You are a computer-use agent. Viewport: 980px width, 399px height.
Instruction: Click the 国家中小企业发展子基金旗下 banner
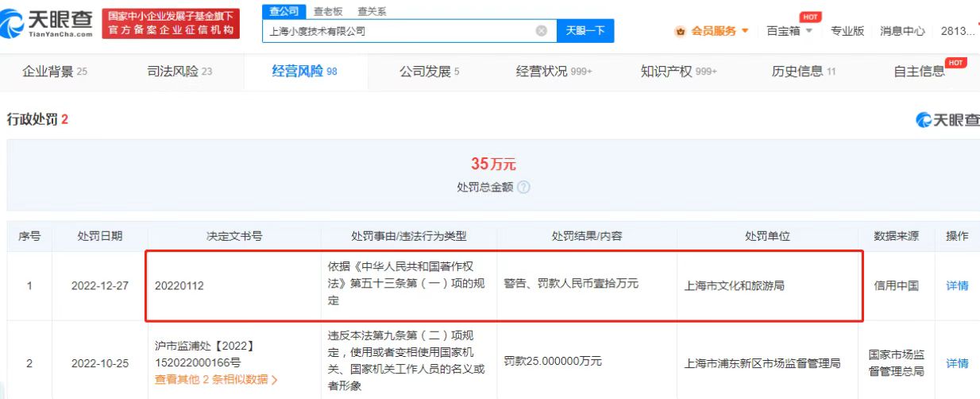tap(171, 23)
